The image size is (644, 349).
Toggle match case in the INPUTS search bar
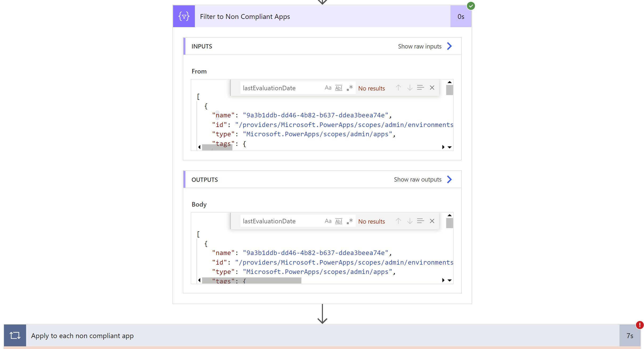[328, 88]
